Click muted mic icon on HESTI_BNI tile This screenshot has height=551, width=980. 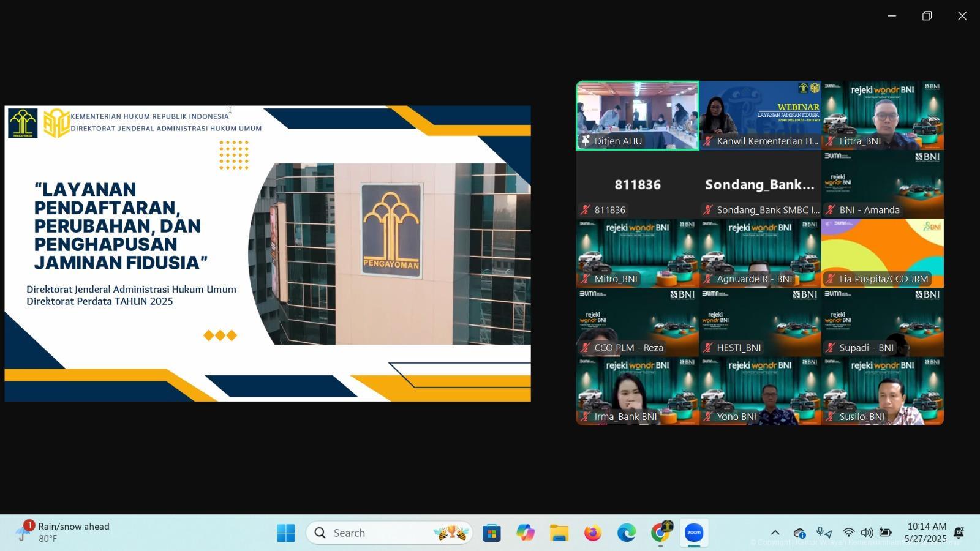708,348
